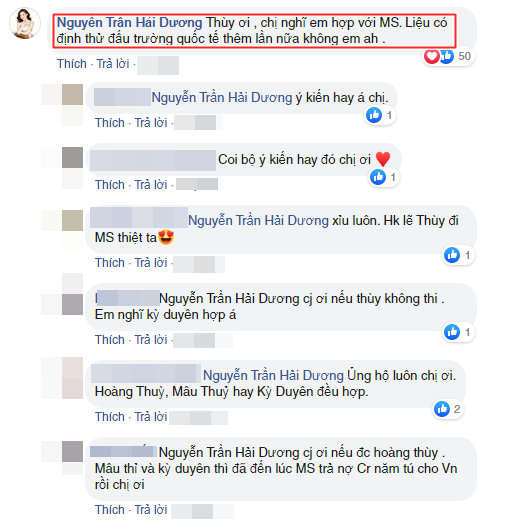Screen dimensions: 506x531
Task: Click Thích under 'Ủng hộ luôn chị ơi' reply
Action: [x=110, y=417]
